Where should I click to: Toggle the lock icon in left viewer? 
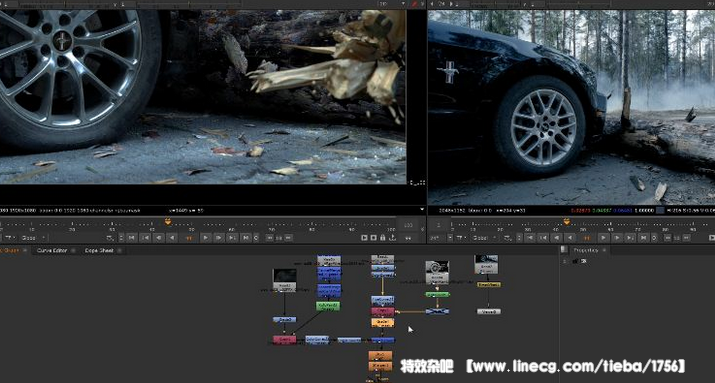(383, 238)
